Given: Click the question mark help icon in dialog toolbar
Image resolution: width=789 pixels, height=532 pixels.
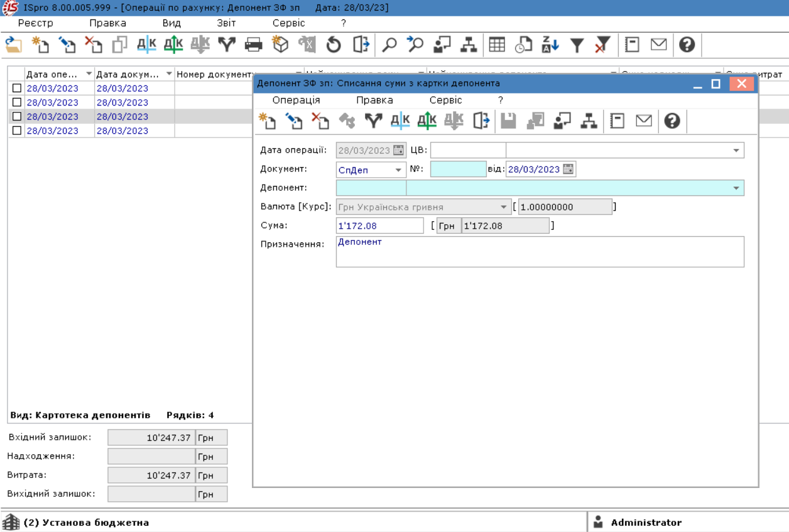Looking at the screenshot, I should pos(672,121).
